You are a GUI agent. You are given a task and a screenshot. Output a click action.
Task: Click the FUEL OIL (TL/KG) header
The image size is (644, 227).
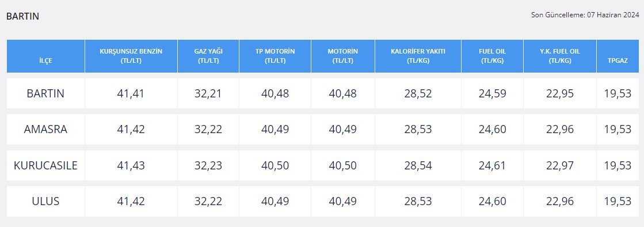coord(493,56)
